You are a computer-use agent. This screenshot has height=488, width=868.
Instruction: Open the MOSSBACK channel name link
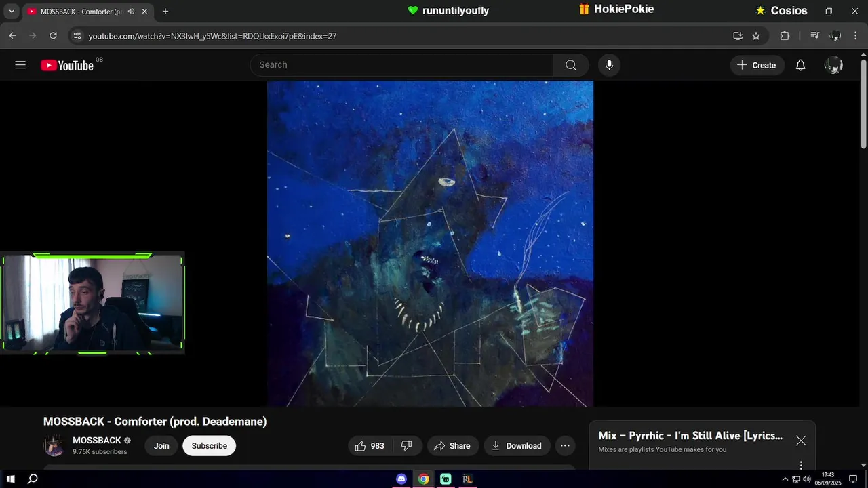97,441
